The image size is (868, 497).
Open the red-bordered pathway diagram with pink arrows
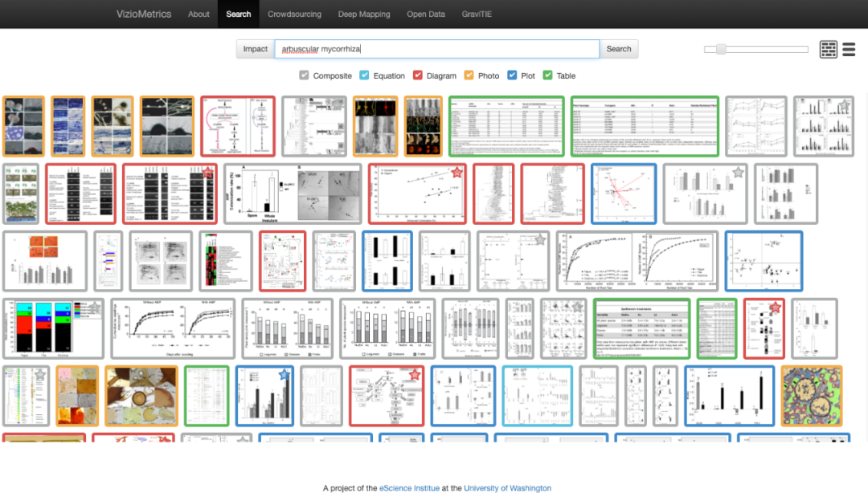tap(237, 126)
